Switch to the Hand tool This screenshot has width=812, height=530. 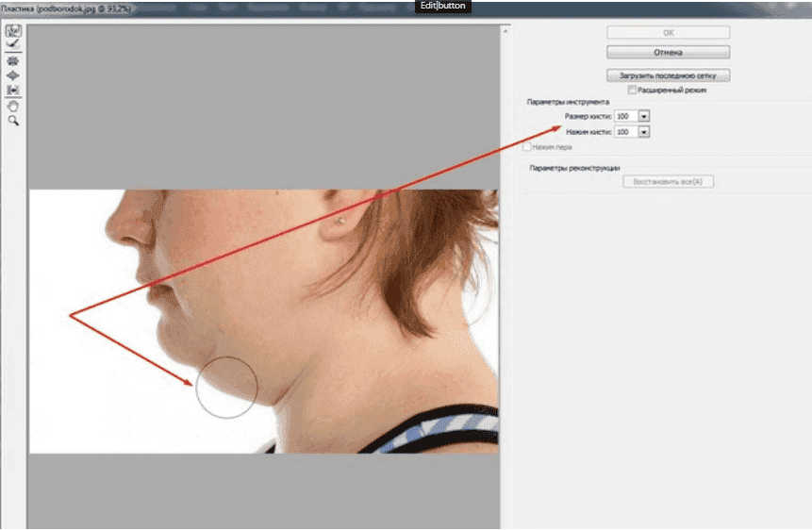(x=13, y=106)
